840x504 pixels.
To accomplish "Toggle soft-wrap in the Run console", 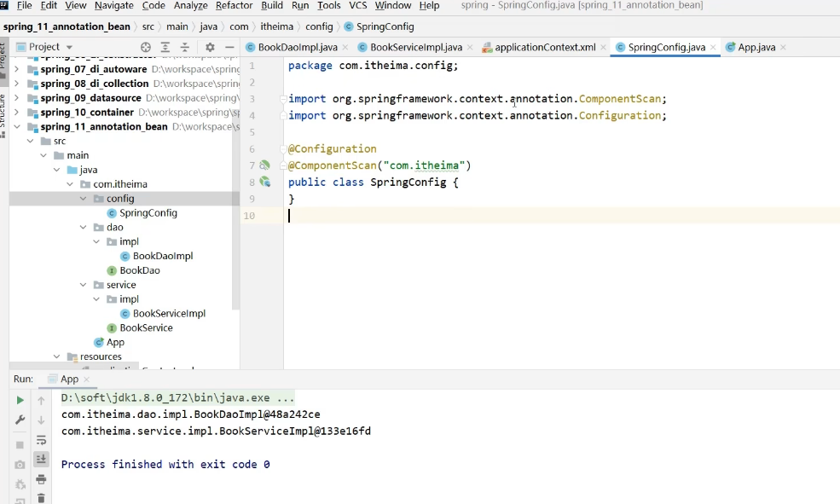I will [x=41, y=440].
